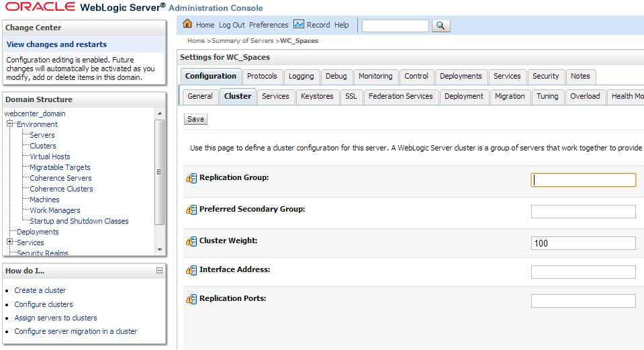The width and height of the screenshot is (644, 350).
Task: Expand the Services tree node
Action: 10,242
